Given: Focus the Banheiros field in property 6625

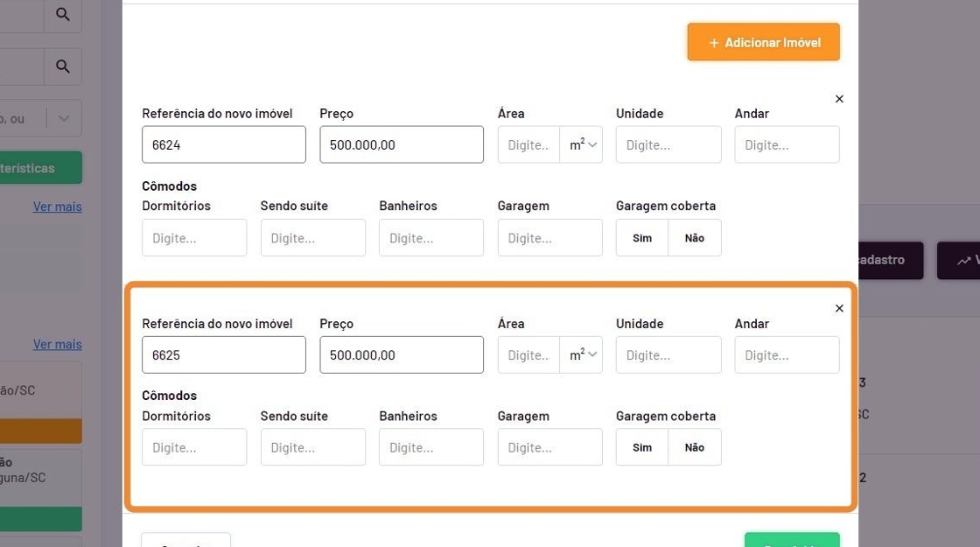Looking at the screenshot, I should point(430,447).
